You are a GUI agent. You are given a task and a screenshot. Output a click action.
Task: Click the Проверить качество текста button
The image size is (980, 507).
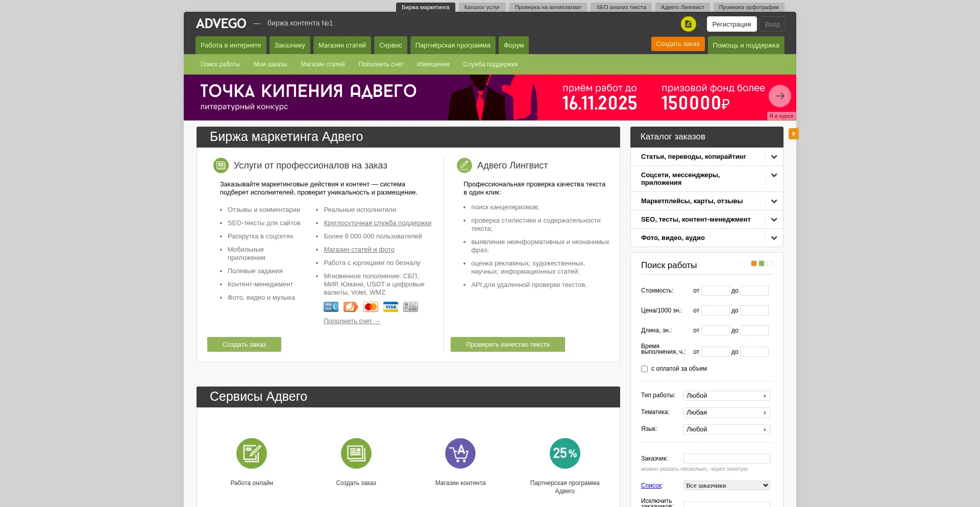pos(507,345)
